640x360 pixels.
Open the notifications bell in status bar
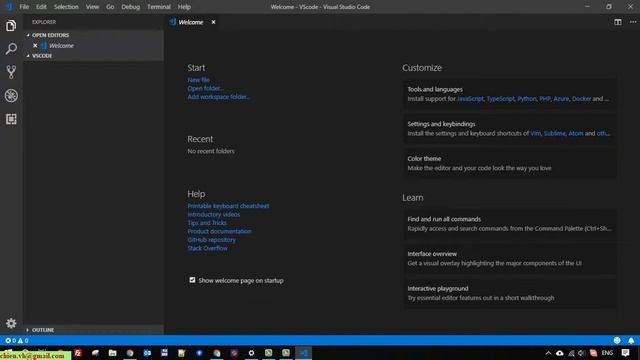[x=631, y=340]
